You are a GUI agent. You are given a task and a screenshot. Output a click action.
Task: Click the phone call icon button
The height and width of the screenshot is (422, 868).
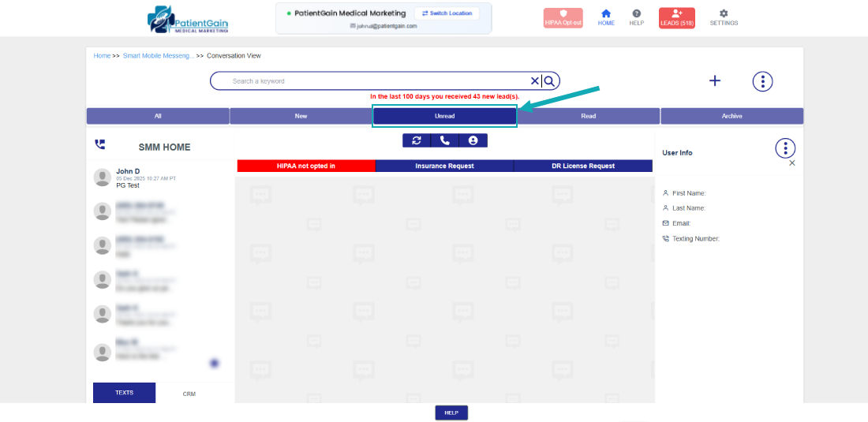click(x=445, y=140)
